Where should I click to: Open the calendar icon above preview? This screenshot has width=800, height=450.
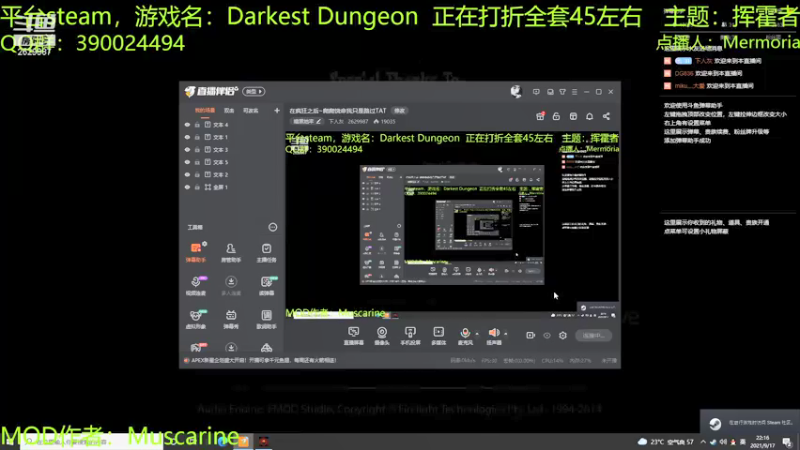pos(573,116)
